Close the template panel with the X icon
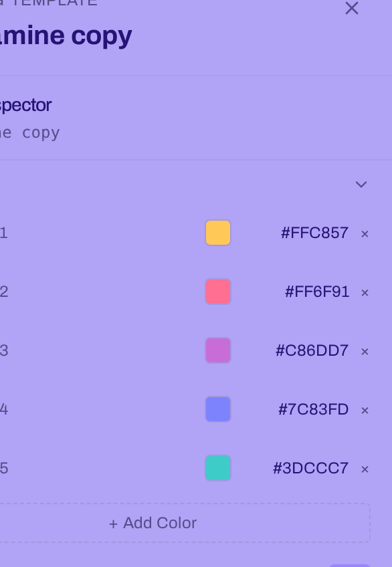Image resolution: width=392 pixels, height=567 pixels. 351,8
